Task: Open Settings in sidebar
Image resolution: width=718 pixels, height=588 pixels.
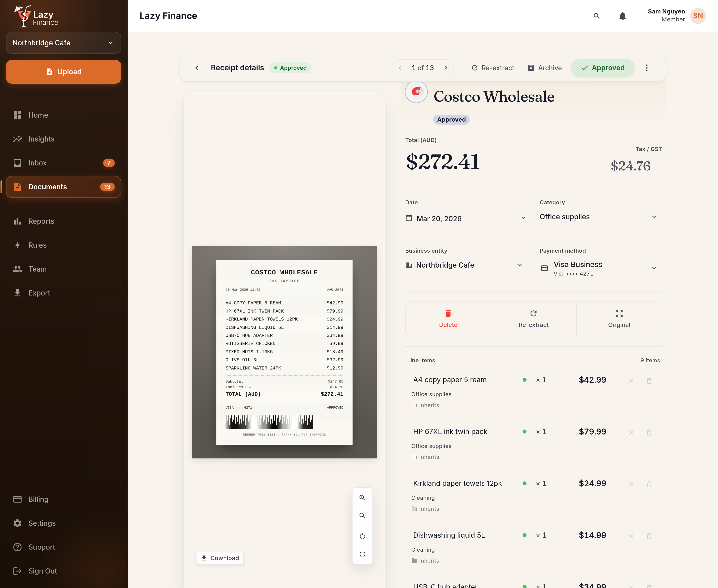Action: 63,523
